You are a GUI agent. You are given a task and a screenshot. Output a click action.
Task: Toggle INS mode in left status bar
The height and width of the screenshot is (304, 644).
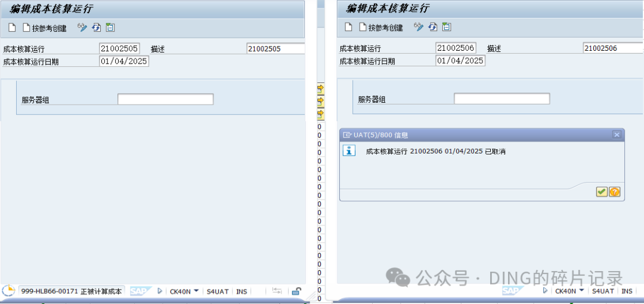242,291
